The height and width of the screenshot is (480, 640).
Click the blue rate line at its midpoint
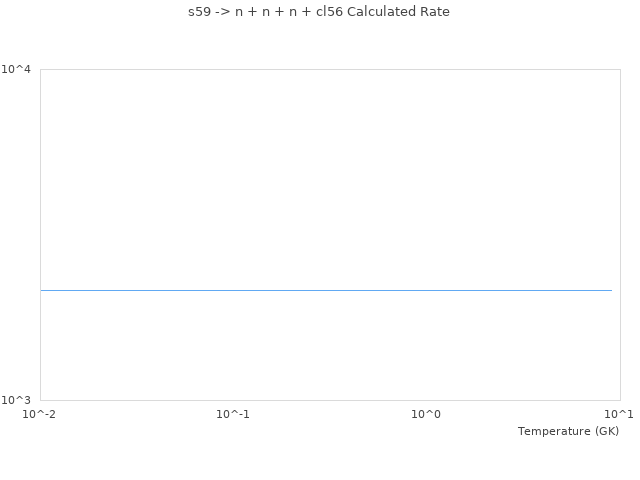pyautogui.click(x=326, y=290)
